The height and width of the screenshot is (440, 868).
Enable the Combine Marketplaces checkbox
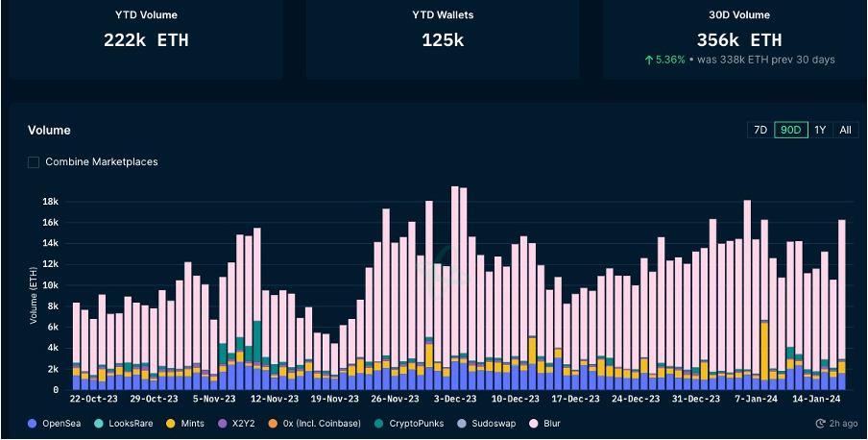[x=34, y=162]
